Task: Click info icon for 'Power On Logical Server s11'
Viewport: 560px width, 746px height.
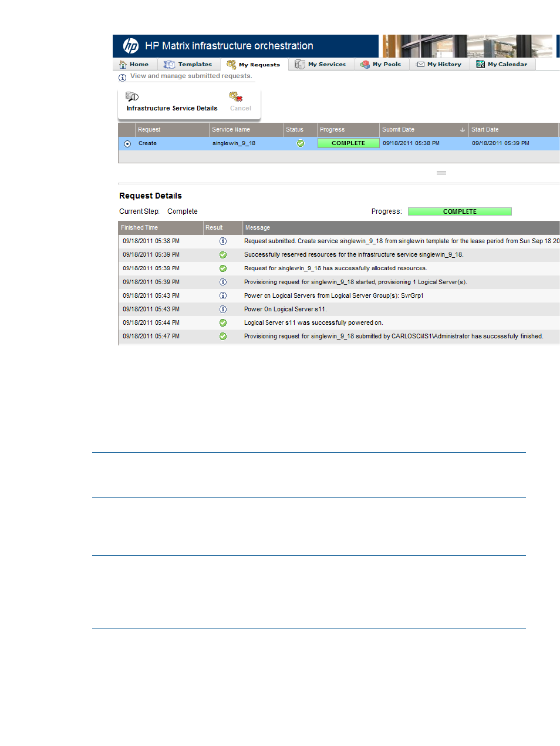Action: 223,309
